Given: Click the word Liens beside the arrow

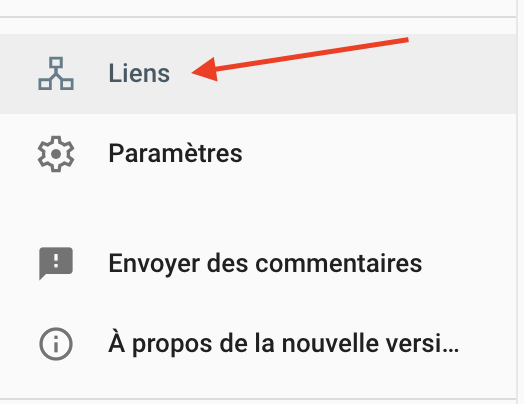Looking at the screenshot, I should click(x=139, y=73).
